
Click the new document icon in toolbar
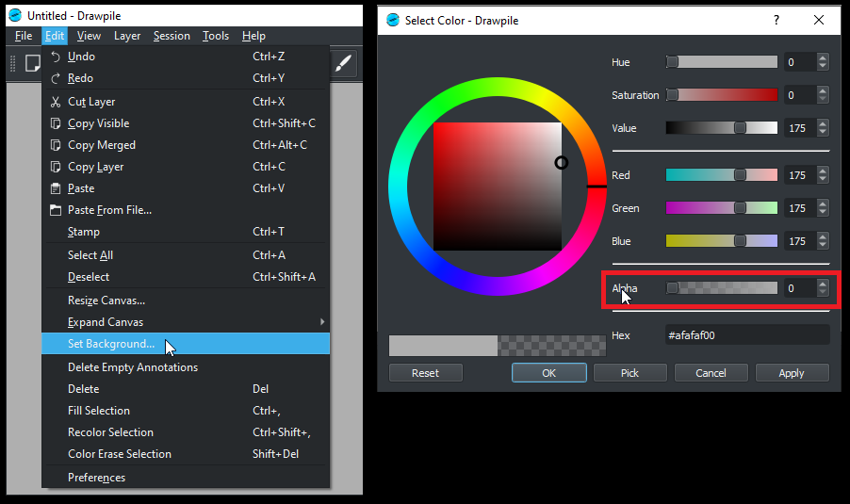(33, 63)
